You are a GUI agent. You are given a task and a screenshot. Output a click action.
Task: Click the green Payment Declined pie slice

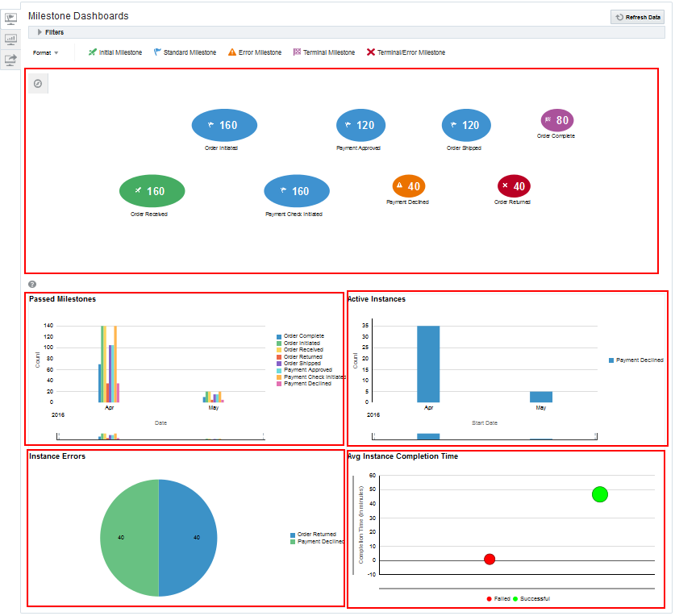[128, 538]
